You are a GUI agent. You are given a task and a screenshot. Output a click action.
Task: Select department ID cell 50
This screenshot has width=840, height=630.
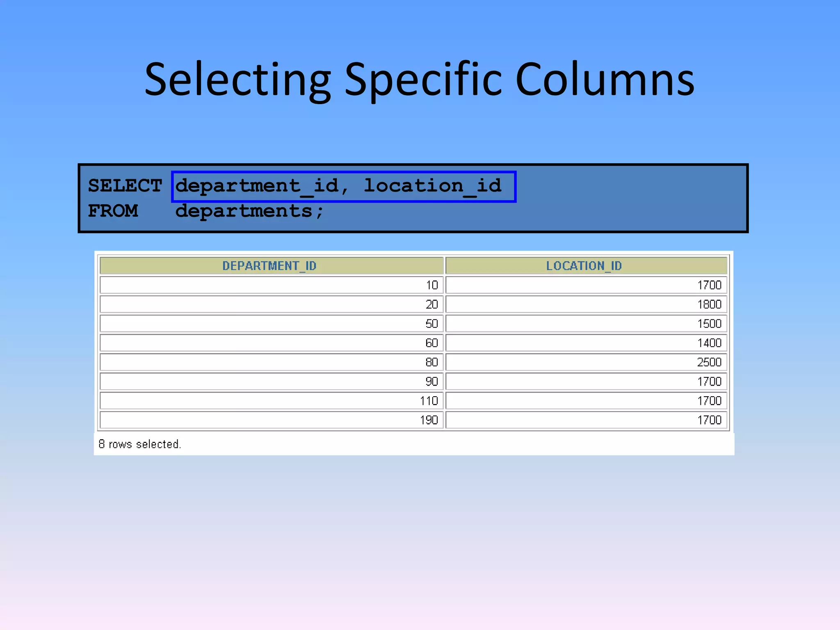click(271, 324)
